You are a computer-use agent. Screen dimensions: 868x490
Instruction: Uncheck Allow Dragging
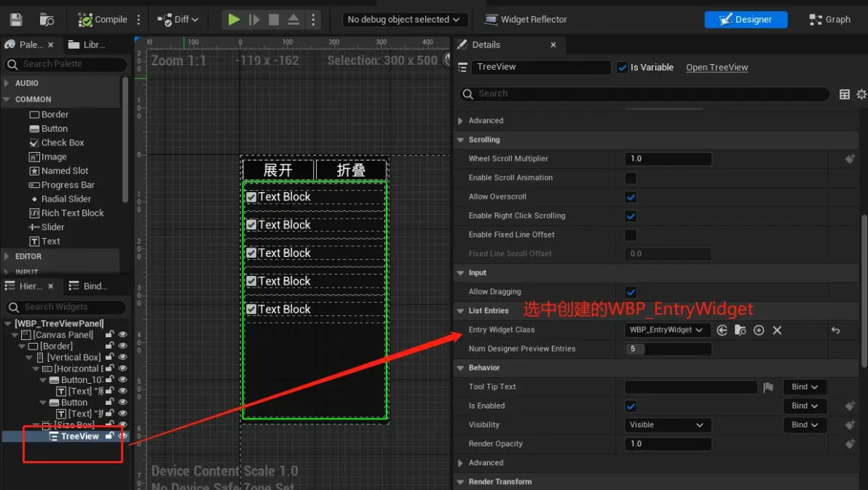click(631, 292)
